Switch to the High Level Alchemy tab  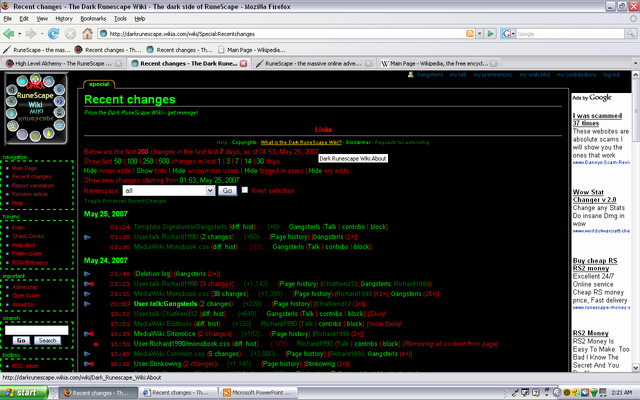point(63,63)
